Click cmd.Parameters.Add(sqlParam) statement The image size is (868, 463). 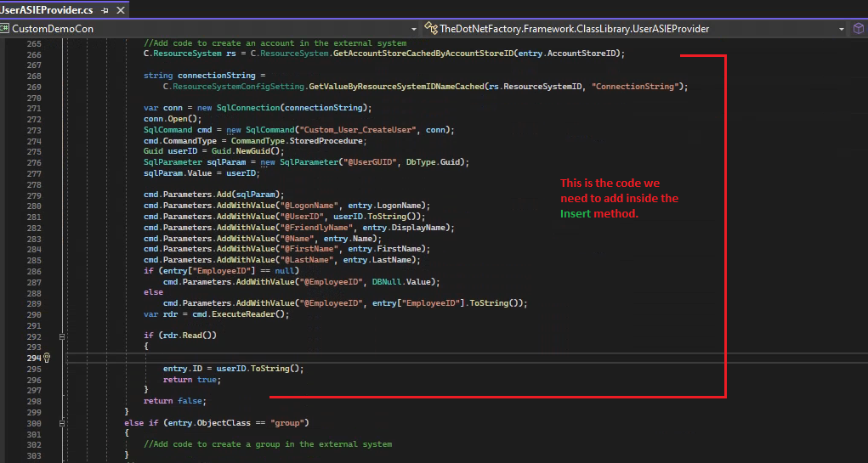[213, 195]
